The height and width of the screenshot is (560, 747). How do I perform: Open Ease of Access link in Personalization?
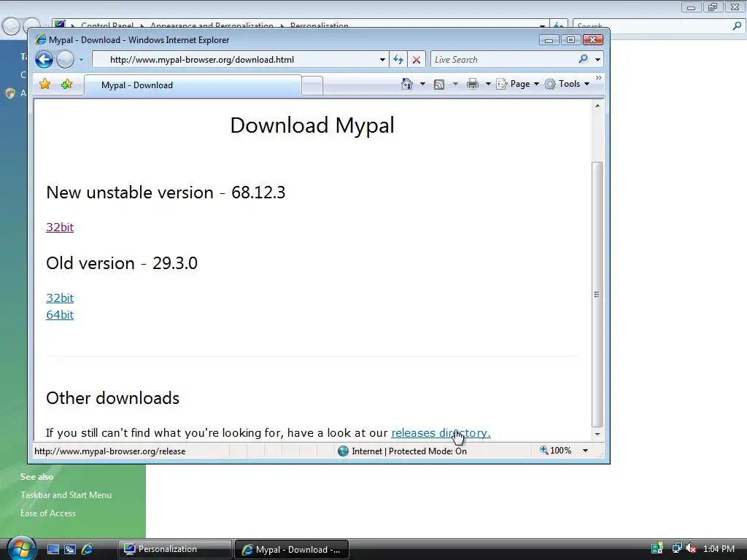pyautogui.click(x=48, y=513)
